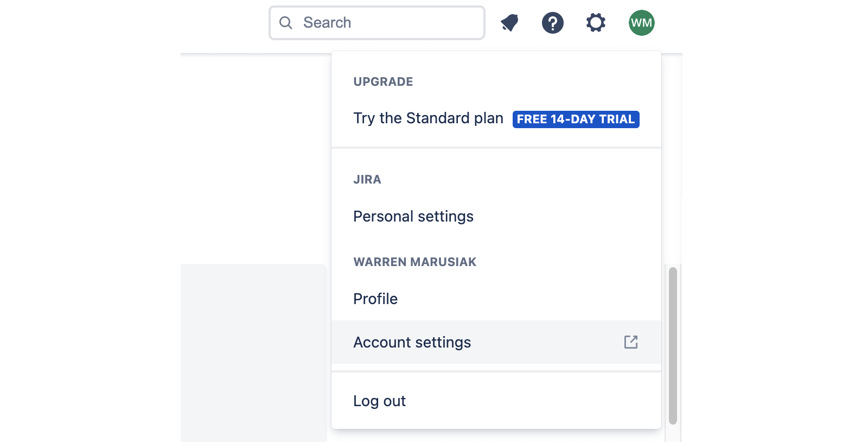Click inside the Search field
This screenshot has height=442, width=868.
[x=380, y=22]
